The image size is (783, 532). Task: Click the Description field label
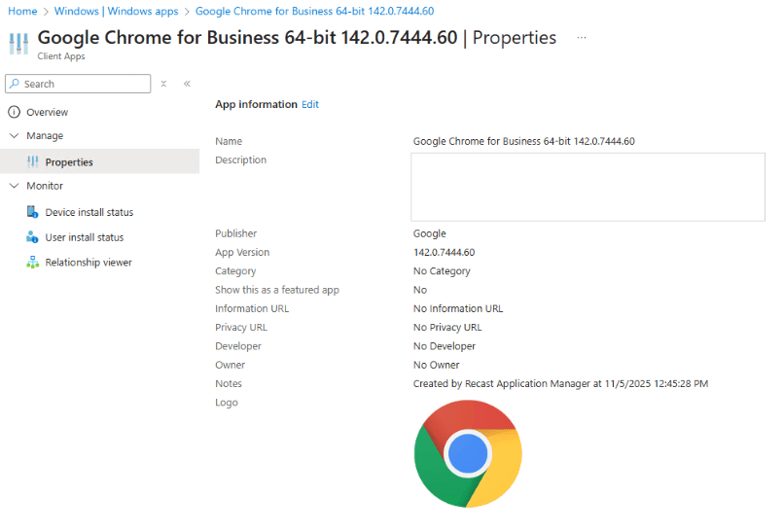[240, 160]
